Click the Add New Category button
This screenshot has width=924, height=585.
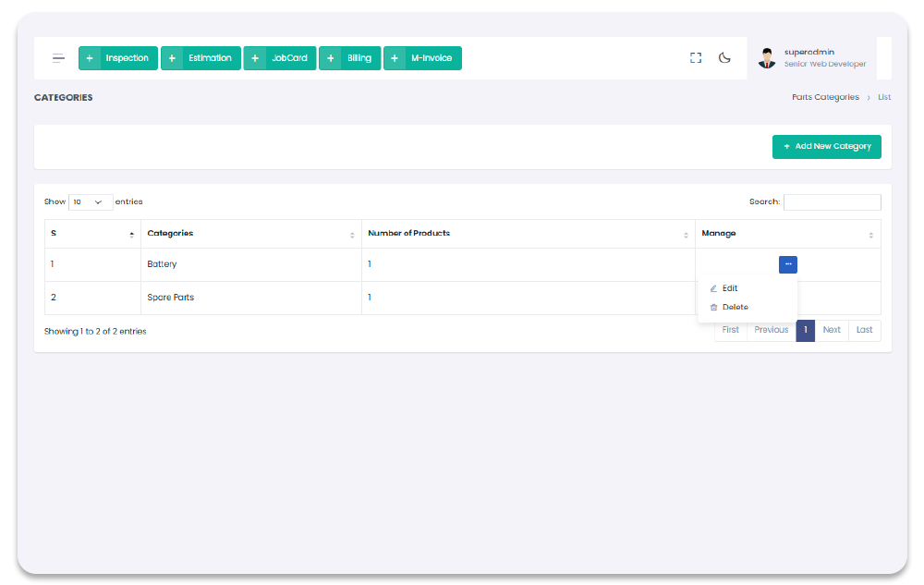tap(826, 146)
